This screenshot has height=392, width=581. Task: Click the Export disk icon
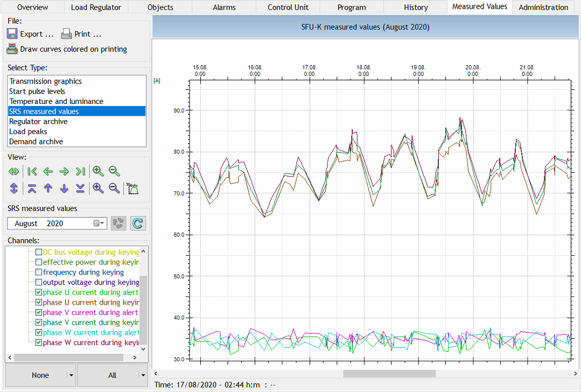coord(12,34)
